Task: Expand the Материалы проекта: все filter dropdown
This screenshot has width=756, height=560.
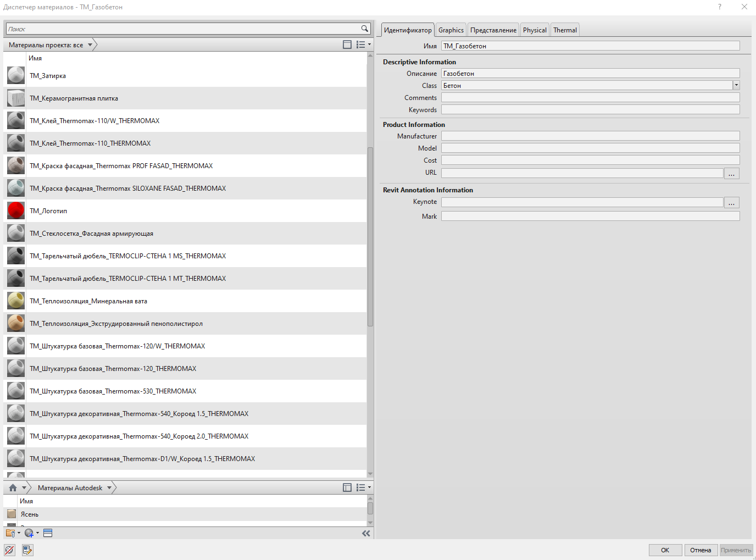Action: click(90, 45)
